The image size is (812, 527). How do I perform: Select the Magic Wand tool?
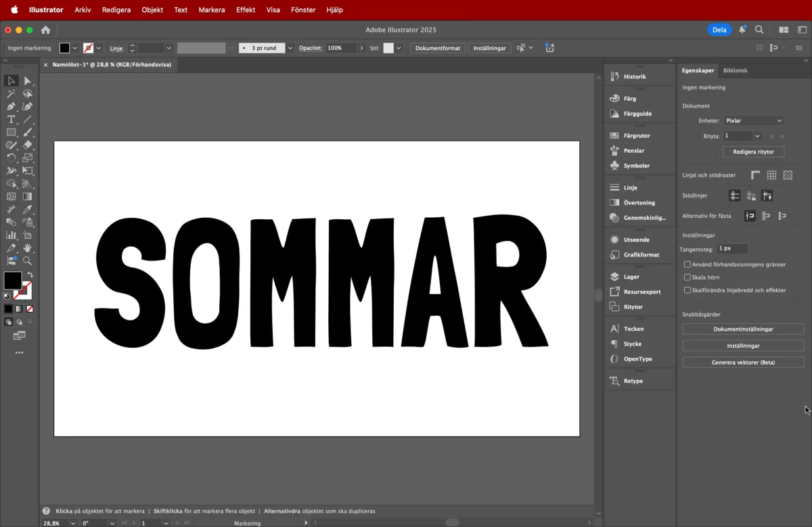click(x=12, y=94)
